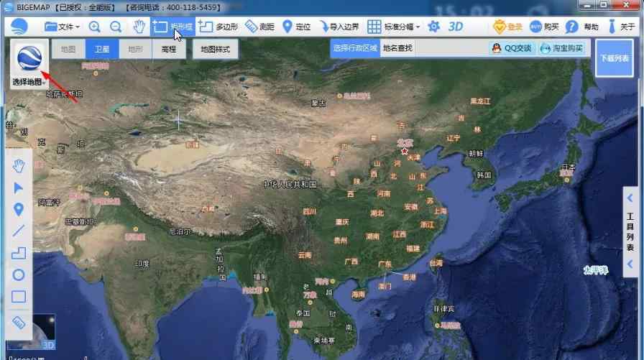Image resolution: width=644 pixels, height=360 pixels.
Task: Select the line drawing tool in left sidebar
Action: coord(19,231)
